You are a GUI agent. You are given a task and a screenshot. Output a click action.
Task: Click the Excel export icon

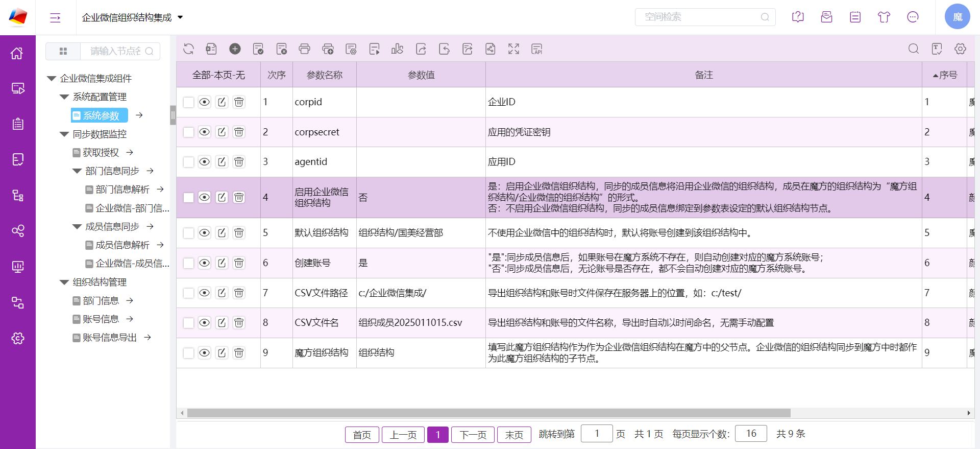(211, 49)
